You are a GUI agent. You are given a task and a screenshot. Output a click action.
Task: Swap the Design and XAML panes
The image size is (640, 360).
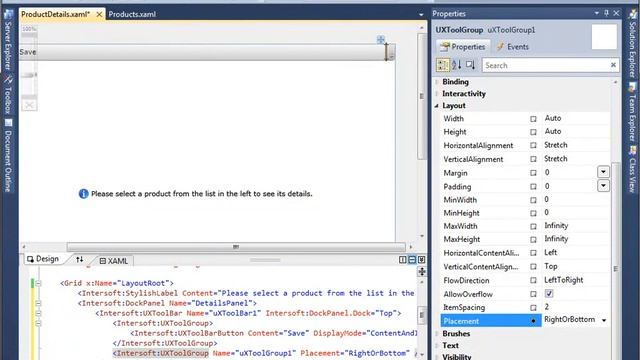pos(80,259)
